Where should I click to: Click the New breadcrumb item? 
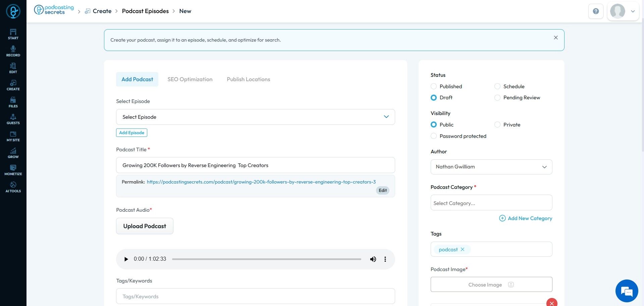[x=185, y=11]
